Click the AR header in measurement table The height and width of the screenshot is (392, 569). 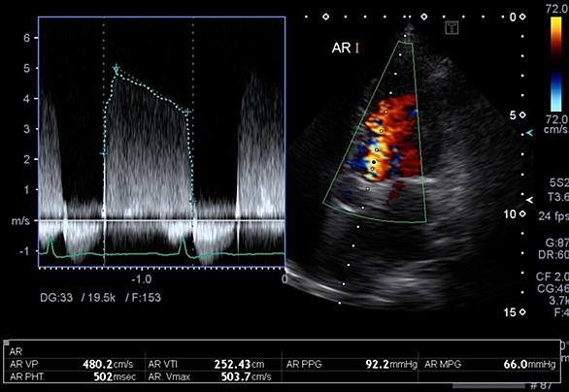pos(16,351)
